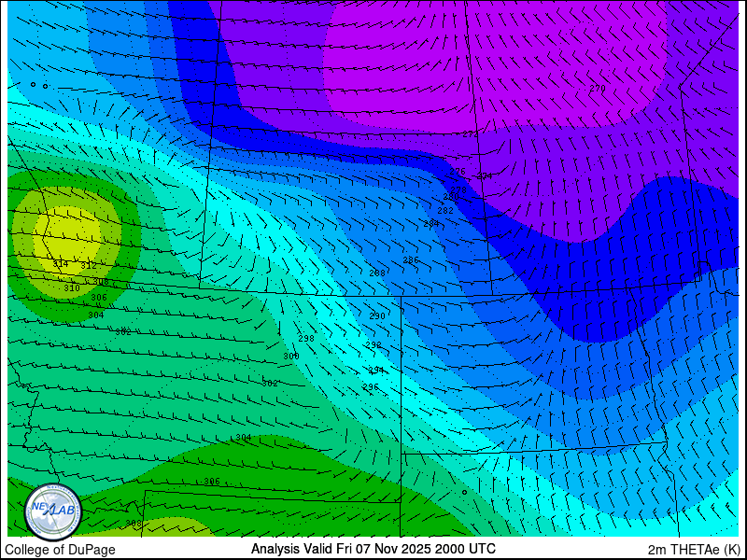Viewport: 747px width, 560px height.
Task: Click the 270 contour label
Action: [x=598, y=88]
